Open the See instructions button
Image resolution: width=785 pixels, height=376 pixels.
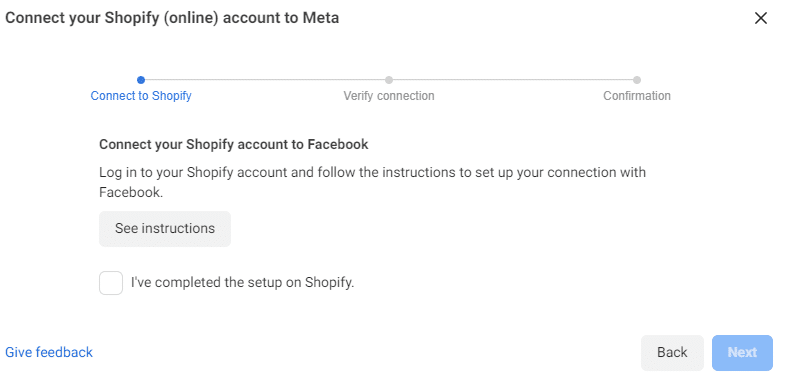coord(165,229)
